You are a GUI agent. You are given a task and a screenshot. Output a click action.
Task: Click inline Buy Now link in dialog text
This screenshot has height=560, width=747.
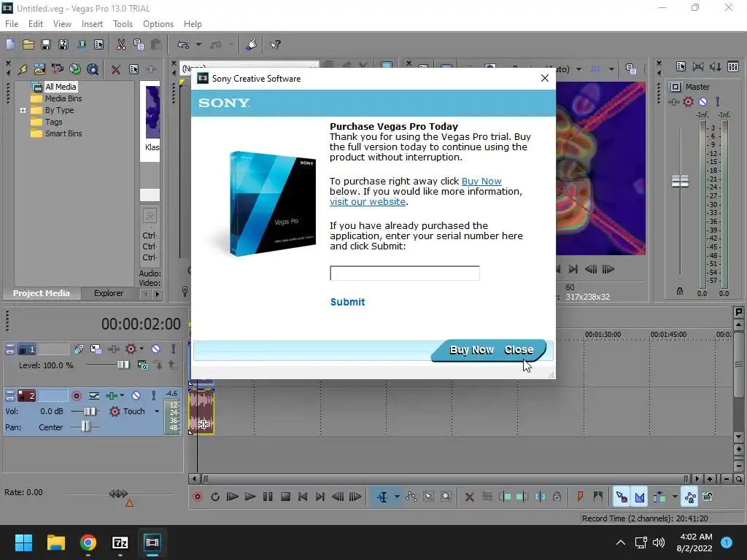[481, 182]
